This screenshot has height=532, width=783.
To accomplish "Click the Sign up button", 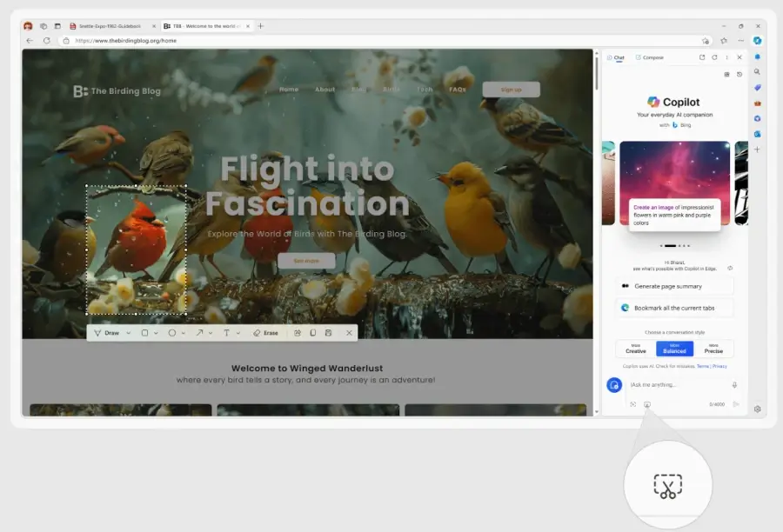I will click(x=511, y=90).
